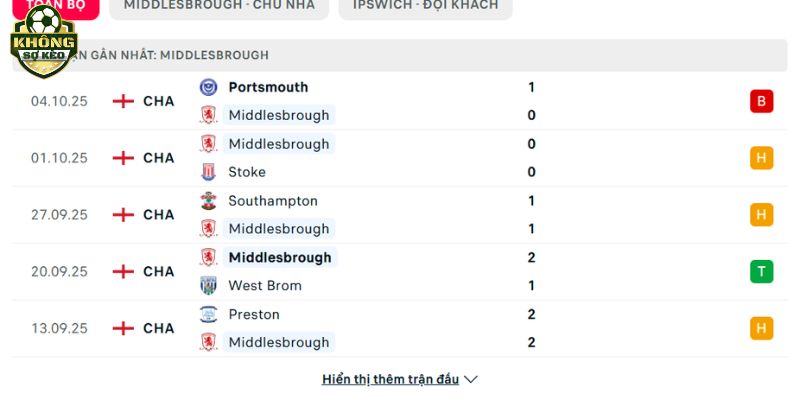Click the Không Sợ Kèo site logo

[x=43, y=41]
